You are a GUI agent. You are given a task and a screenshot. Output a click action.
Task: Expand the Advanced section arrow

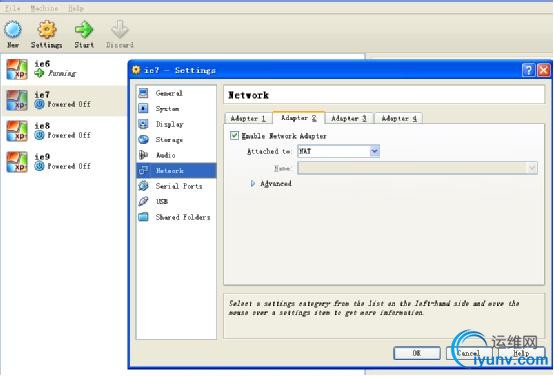pos(253,183)
